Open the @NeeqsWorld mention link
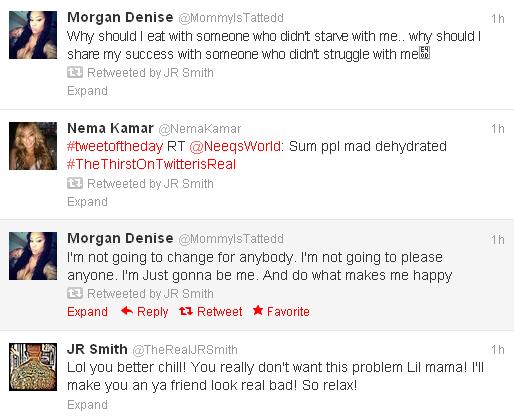This screenshot has width=514, height=417. [x=235, y=146]
